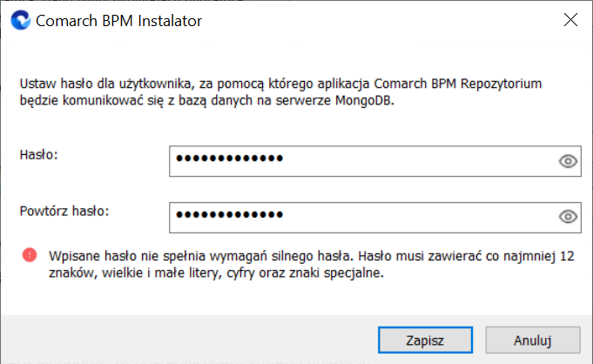Save the password with Zapisz
Image resolution: width=593 pixels, height=364 pixels.
click(x=425, y=340)
